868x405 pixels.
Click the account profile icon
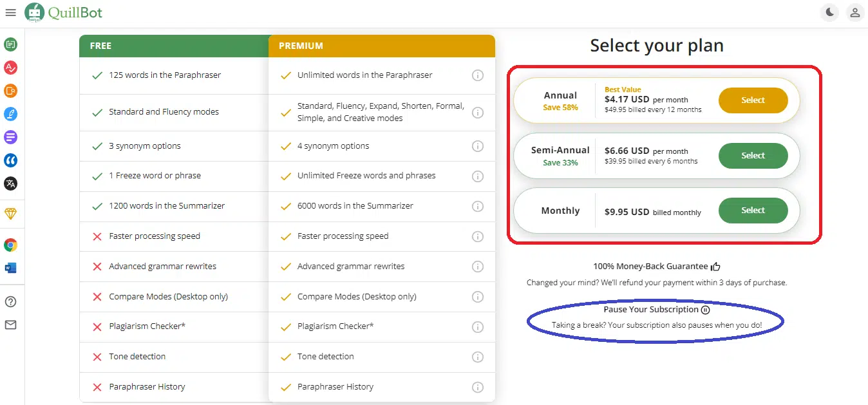click(854, 12)
